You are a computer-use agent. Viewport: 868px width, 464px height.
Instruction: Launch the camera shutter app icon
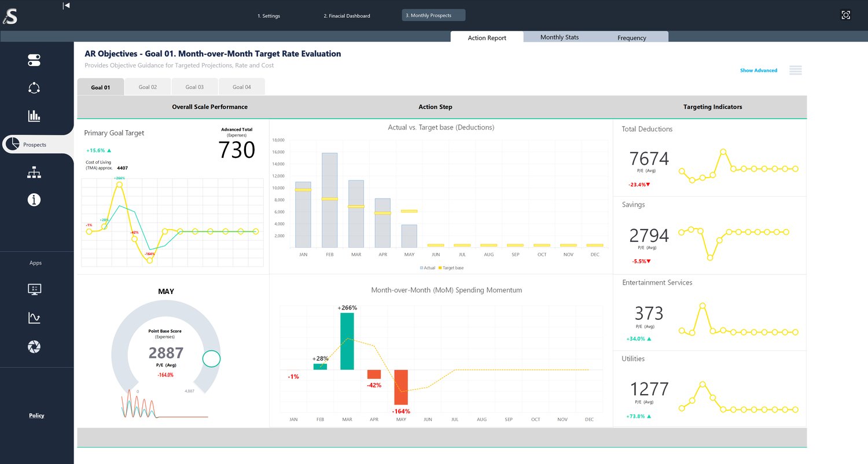click(x=34, y=347)
